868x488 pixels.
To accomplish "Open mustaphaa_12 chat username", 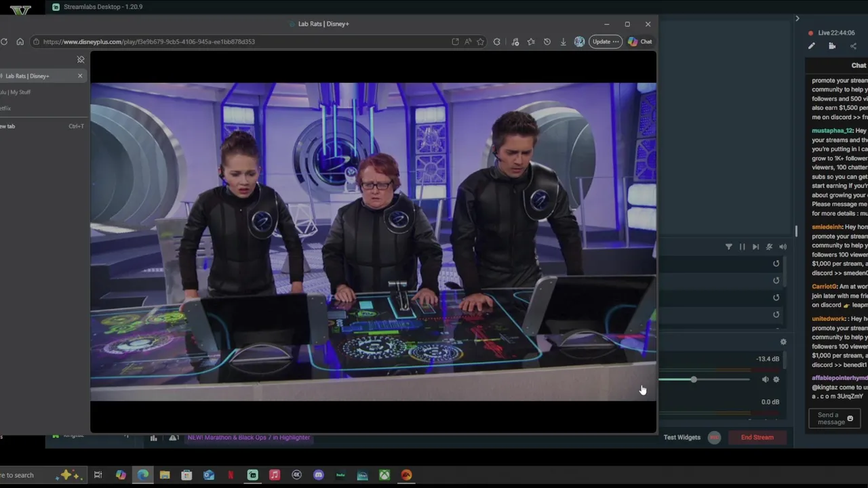I will pos(831,131).
